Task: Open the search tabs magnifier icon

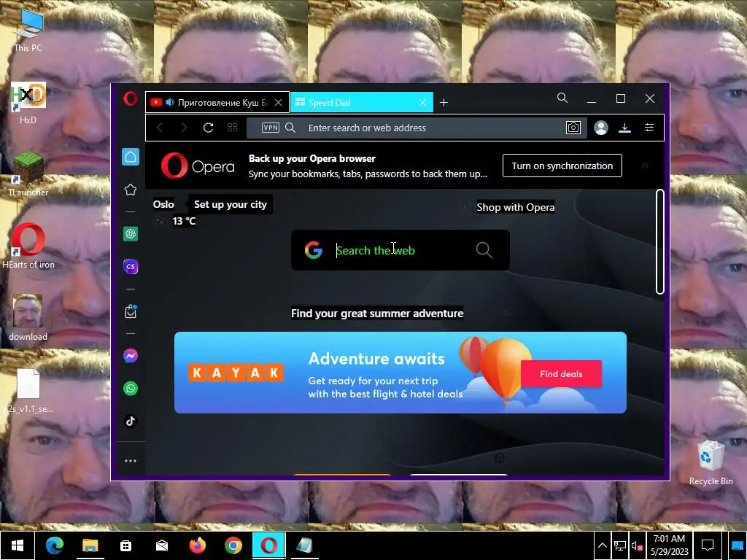Action: (562, 98)
